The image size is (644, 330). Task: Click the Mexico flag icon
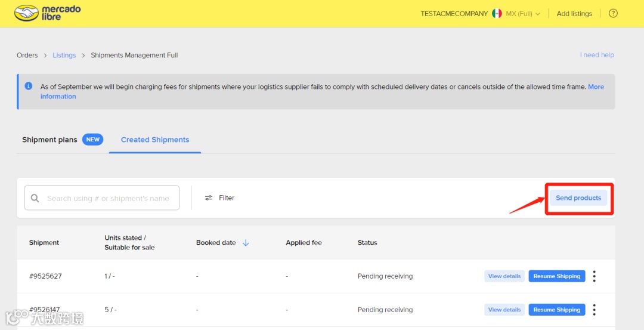497,14
